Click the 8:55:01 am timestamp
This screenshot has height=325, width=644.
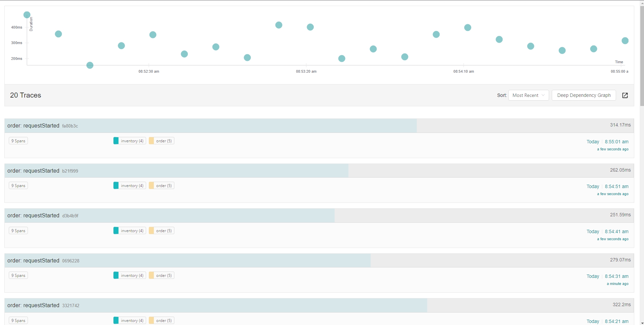616,142
